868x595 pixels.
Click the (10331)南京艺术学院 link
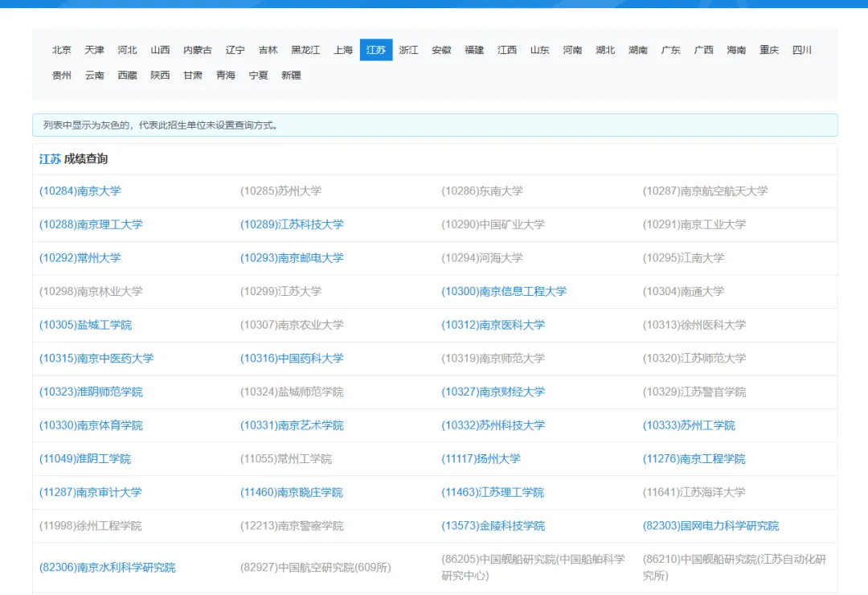292,425
